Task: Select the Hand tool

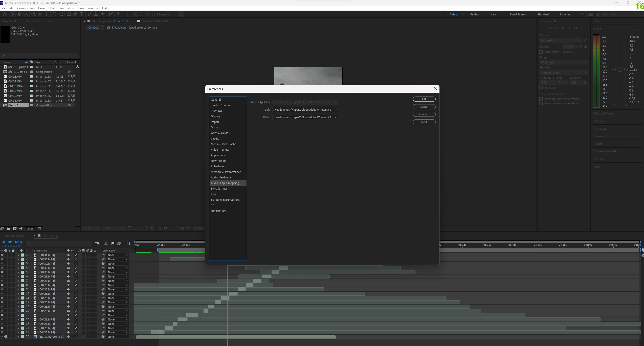Action: point(19,14)
